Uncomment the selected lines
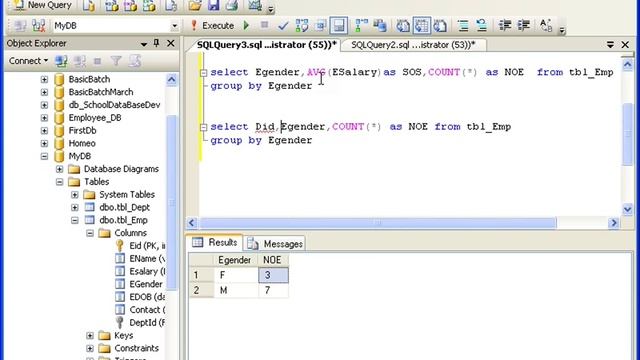640x360 pixels. point(482,26)
